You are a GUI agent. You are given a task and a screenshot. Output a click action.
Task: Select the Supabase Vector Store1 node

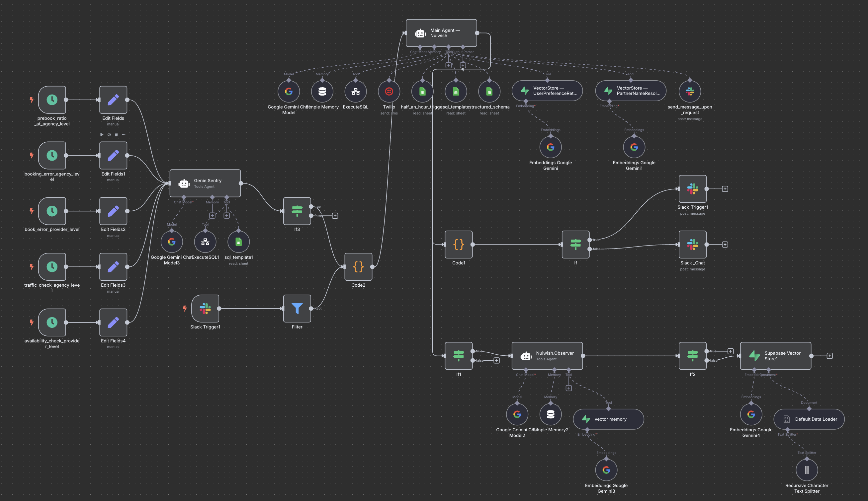(x=775, y=356)
